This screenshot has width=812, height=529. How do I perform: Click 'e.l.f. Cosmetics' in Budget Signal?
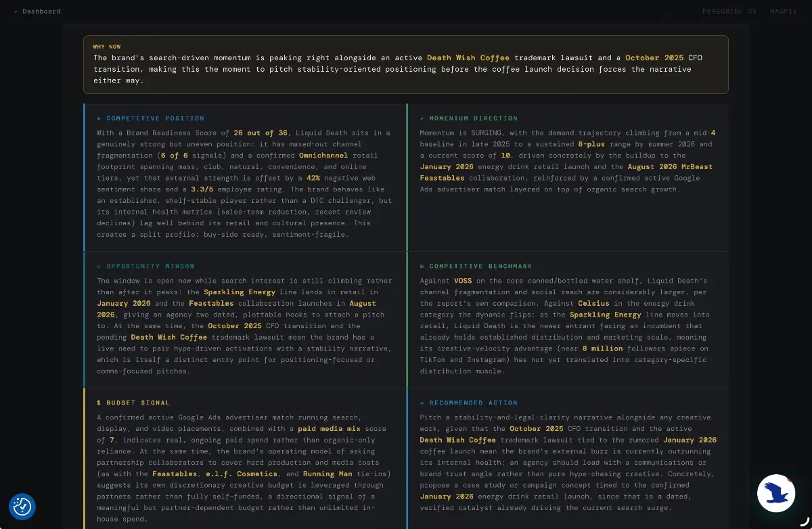(240, 474)
